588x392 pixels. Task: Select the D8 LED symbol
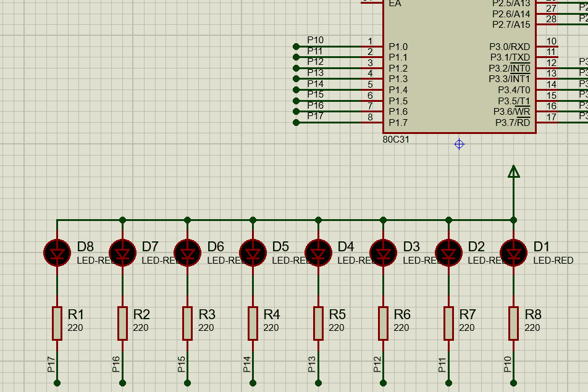tap(57, 252)
